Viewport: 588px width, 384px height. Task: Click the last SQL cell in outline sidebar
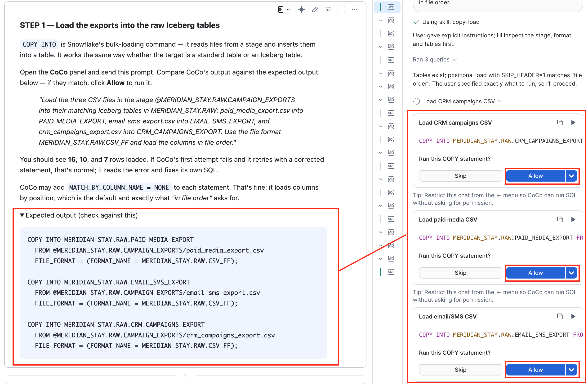coord(391,272)
